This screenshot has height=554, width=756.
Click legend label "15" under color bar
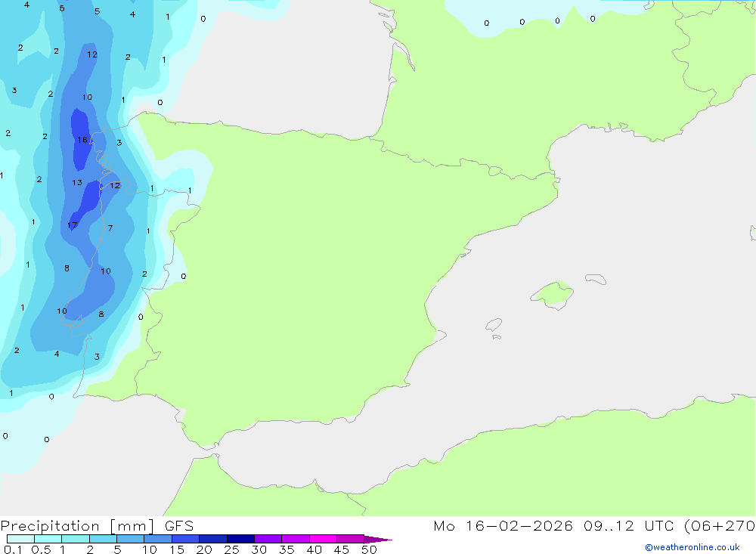[177, 549]
